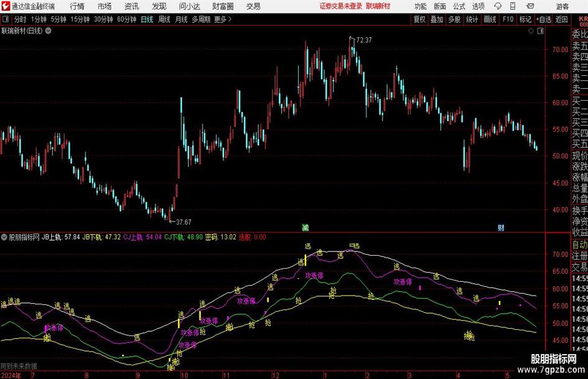Click the 密码: 13.02 value
The height and width of the screenshot is (379, 588).
click(220, 237)
